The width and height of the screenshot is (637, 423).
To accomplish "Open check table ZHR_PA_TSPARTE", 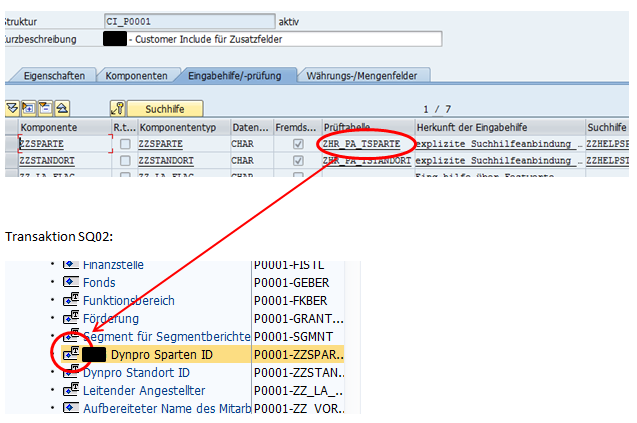I will [x=365, y=144].
